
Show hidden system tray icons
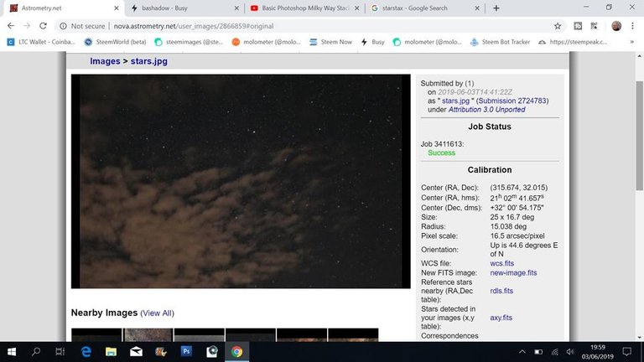coord(522,352)
